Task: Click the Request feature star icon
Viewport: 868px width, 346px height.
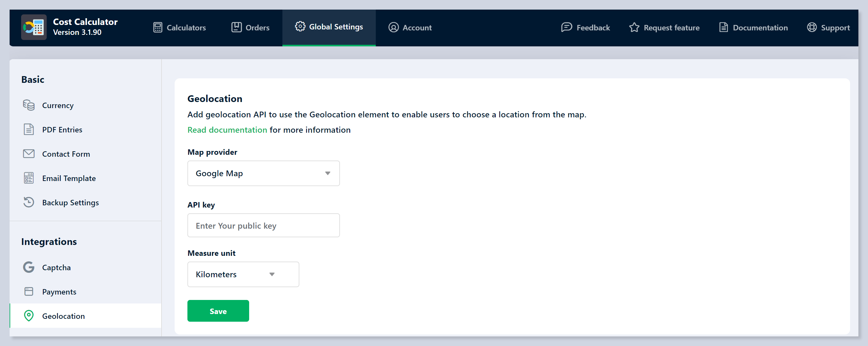Action: (634, 27)
